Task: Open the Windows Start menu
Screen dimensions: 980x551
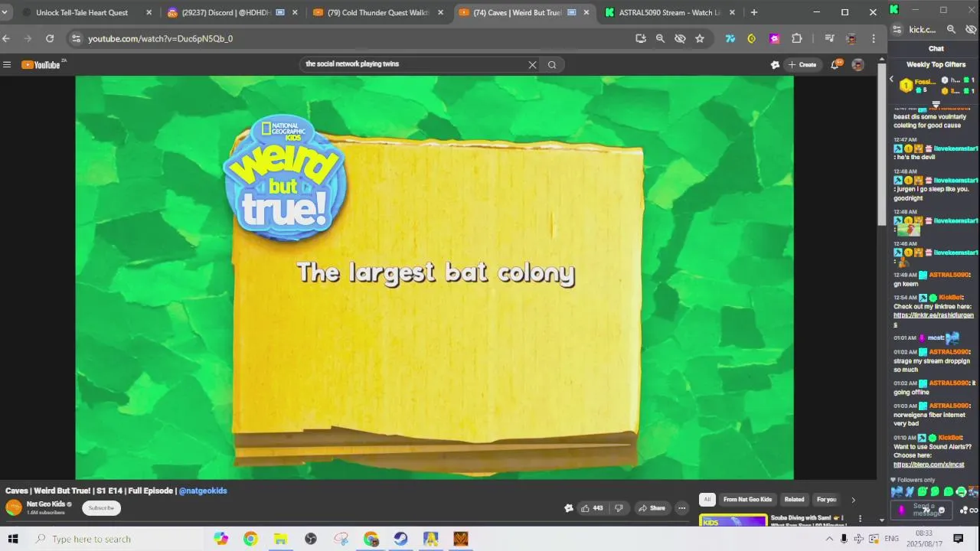Action: click(x=13, y=539)
